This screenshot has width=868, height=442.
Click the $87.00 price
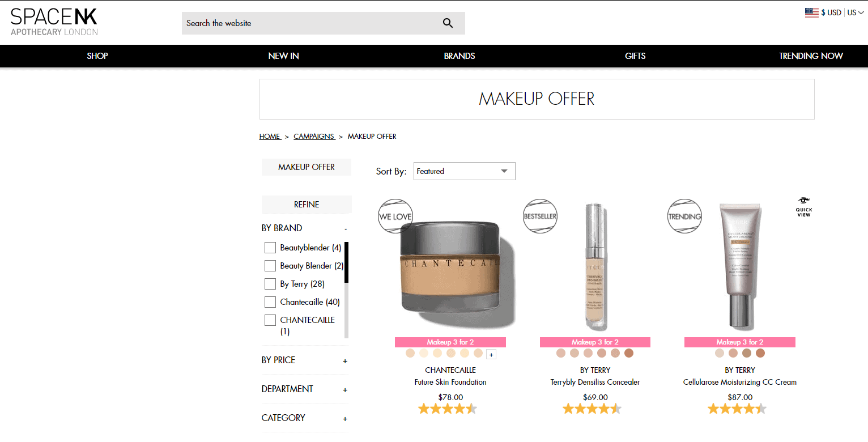click(740, 397)
